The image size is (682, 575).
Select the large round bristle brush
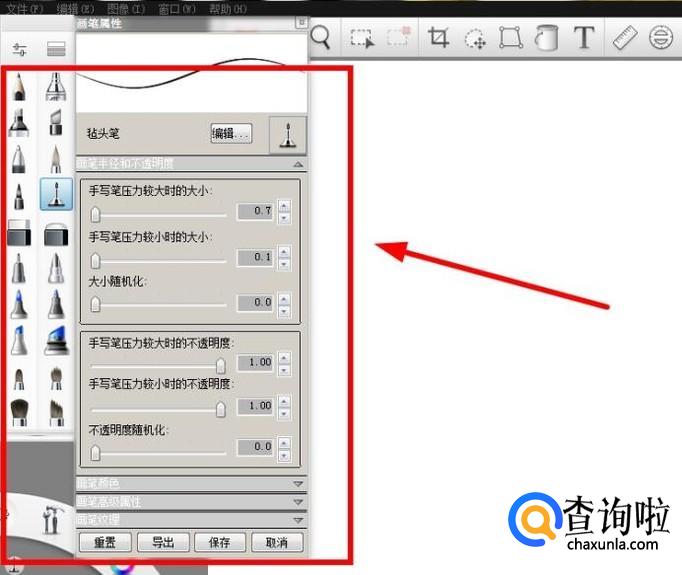[x=19, y=412]
